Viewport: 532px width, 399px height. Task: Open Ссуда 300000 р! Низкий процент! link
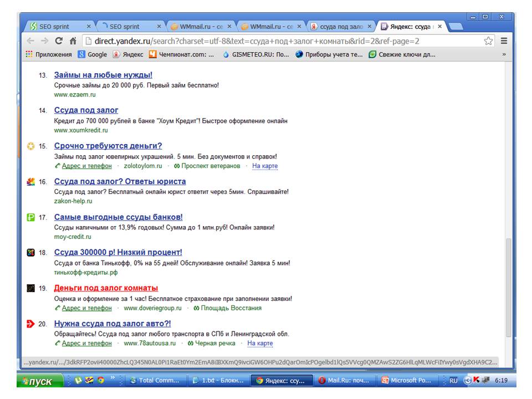(x=118, y=253)
